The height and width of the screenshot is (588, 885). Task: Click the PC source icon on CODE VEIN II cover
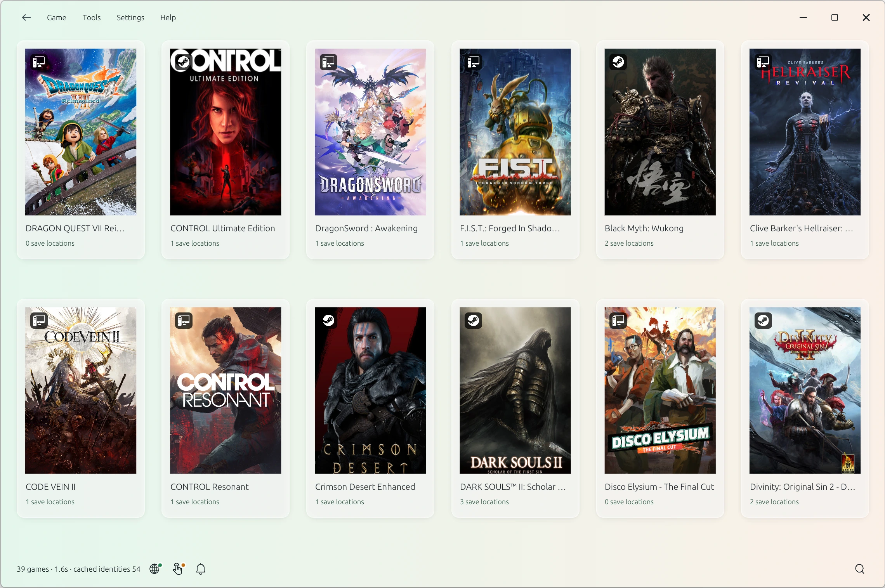(39, 320)
